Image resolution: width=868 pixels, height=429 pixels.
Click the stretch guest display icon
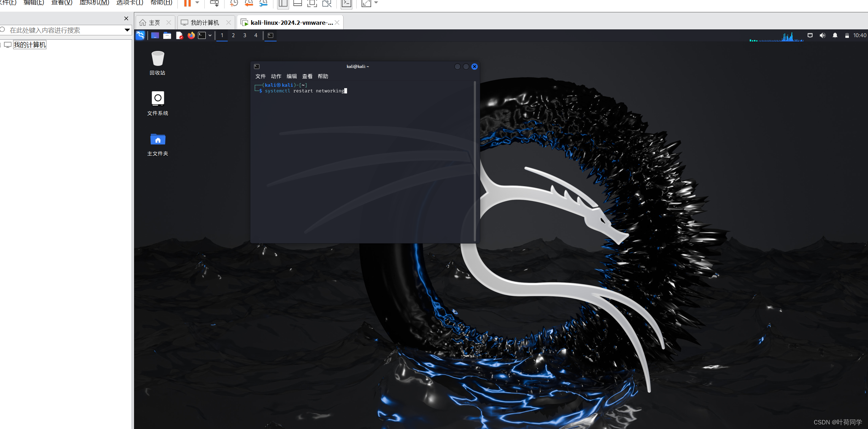(x=366, y=3)
